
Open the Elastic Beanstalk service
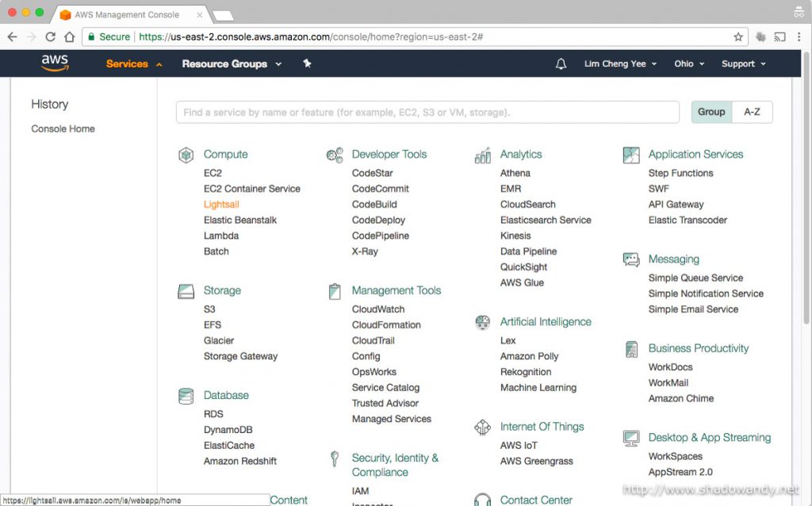pyautogui.click(x=239, y=220)
